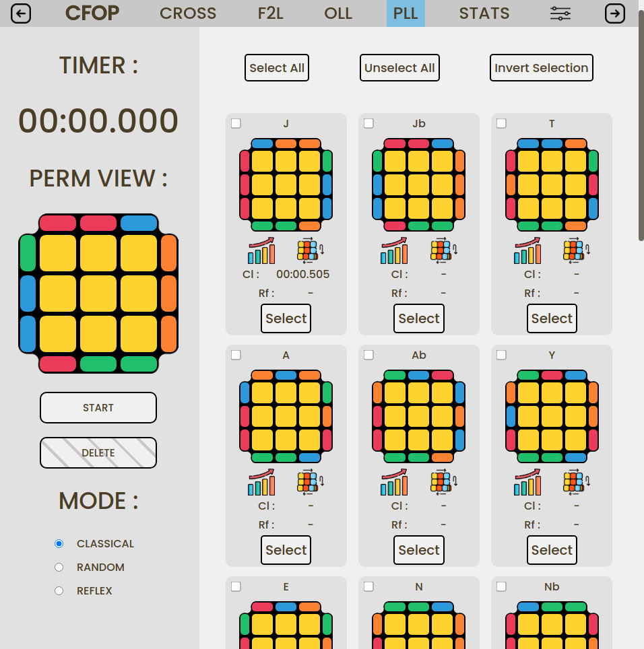
Task: Open the progress chart icon for T perm
Action: point(527,250)
